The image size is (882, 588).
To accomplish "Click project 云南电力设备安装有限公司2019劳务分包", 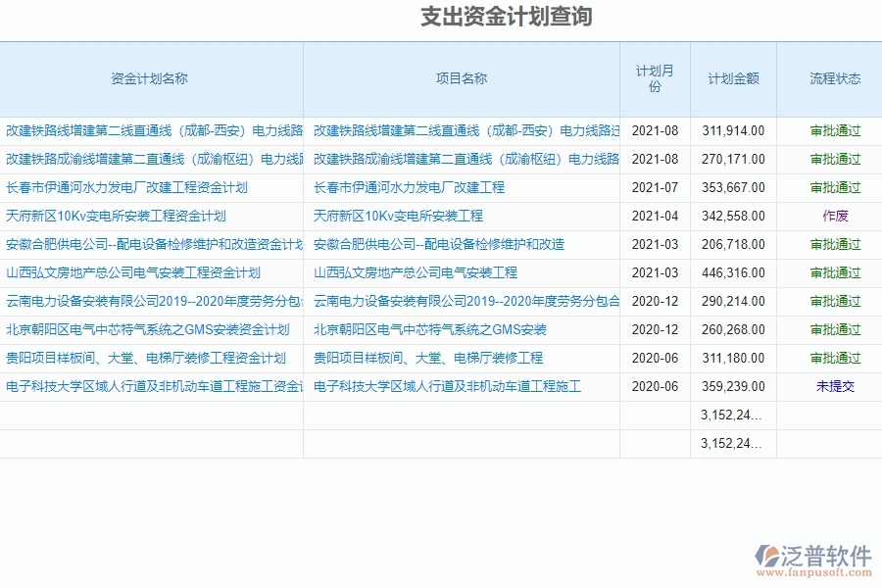I will [x=467, y=301].
